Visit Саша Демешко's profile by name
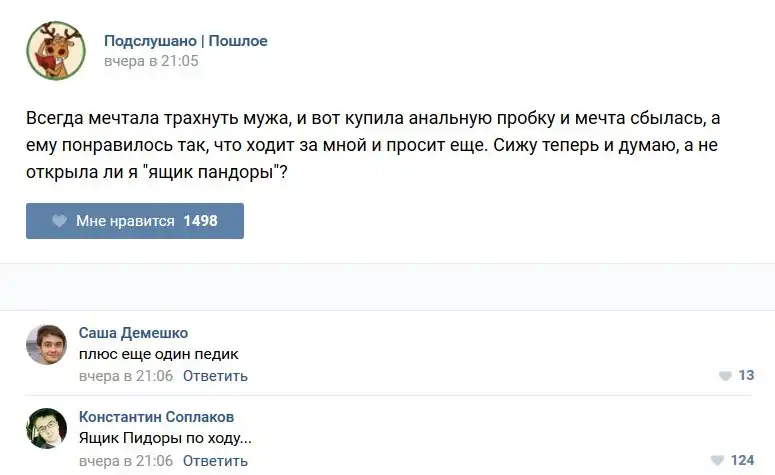Viewport: 775px width, 475px height. [x=133, y=333]
